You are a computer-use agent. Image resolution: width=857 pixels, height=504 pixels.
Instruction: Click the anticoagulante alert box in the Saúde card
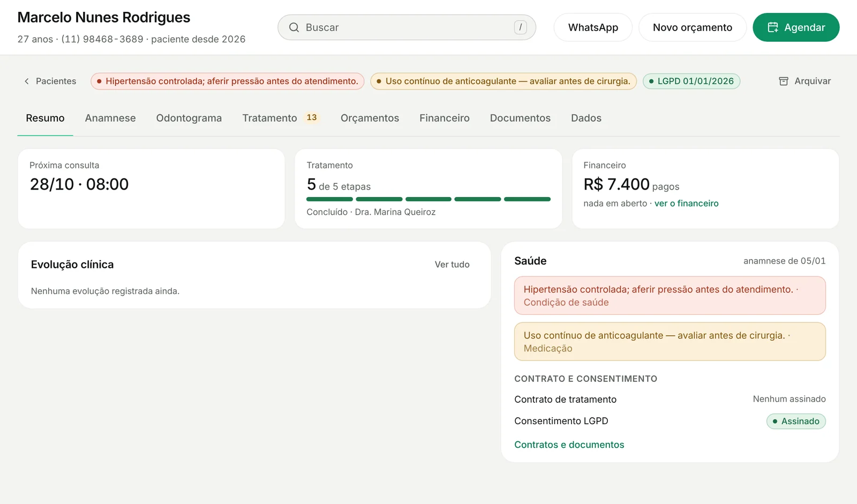tap(670, 342)
